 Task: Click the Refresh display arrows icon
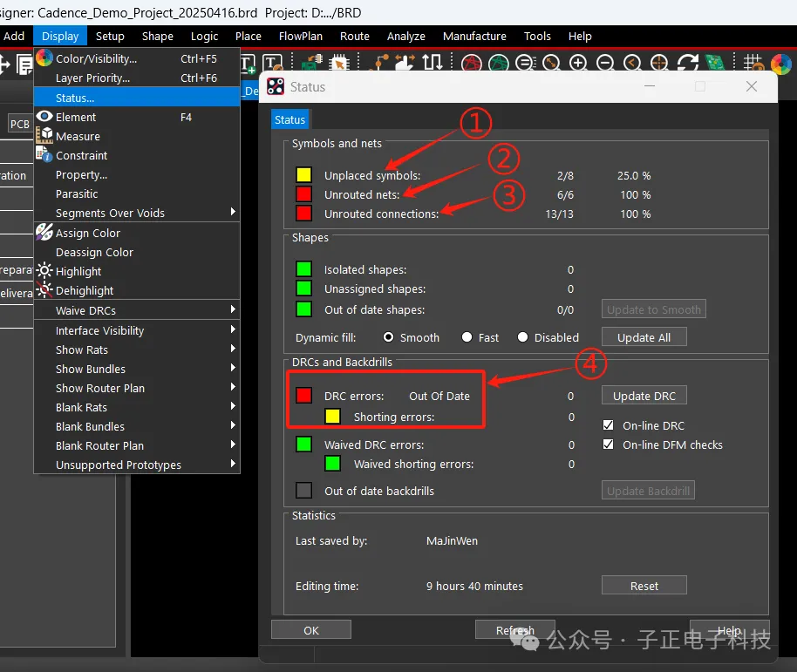[x=688, y=63]
